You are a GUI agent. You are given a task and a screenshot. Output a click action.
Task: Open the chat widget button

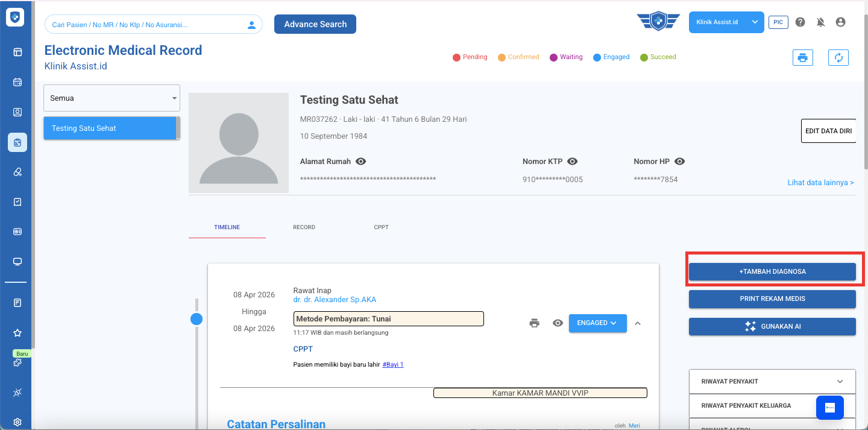point(829,408)
